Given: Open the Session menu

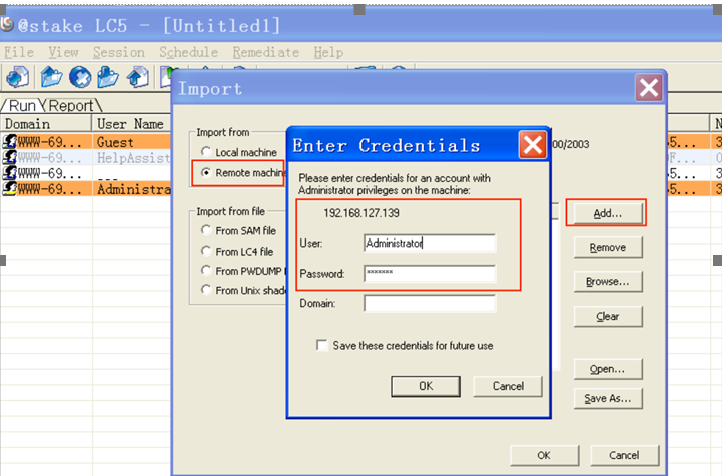Looking at the screenshot, I should (119, 52).
